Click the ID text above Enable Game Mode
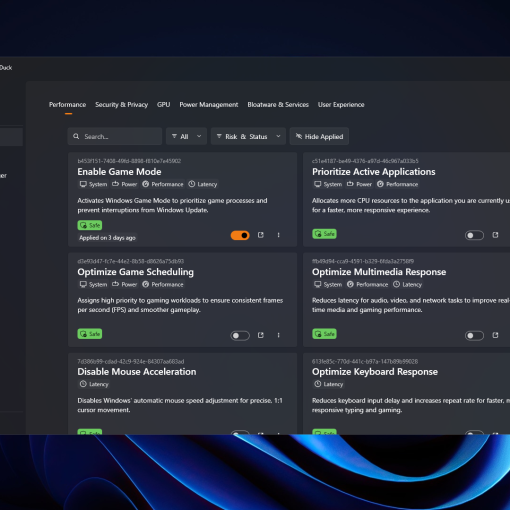This screenshot has height=510, width=510. pos(129,161)
